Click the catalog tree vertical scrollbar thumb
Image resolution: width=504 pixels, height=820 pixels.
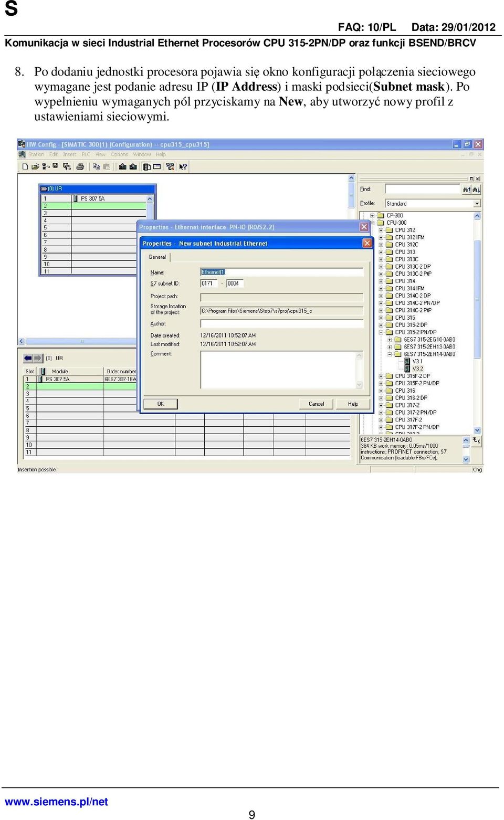tap(477, 299)
